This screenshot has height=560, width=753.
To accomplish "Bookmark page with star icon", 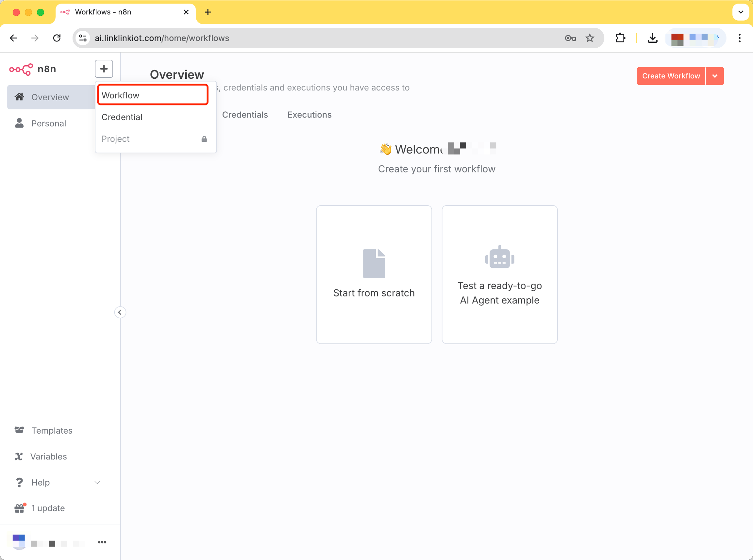I will click(x=590, y=38).
